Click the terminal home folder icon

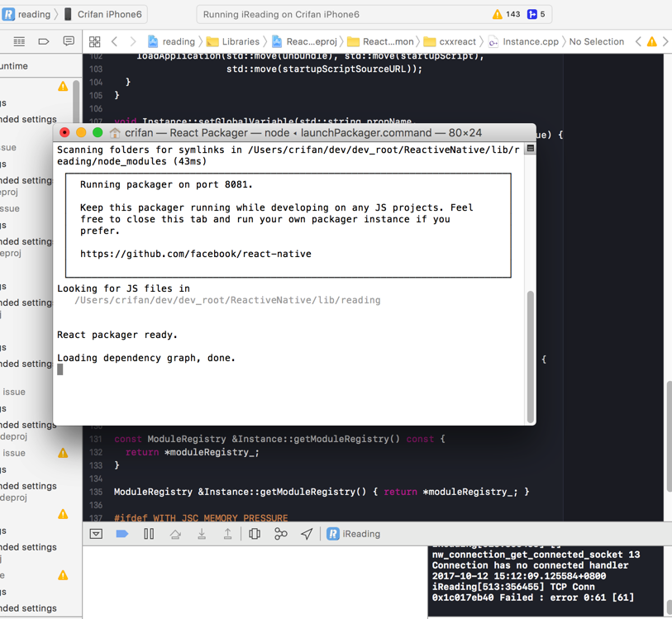115,133
